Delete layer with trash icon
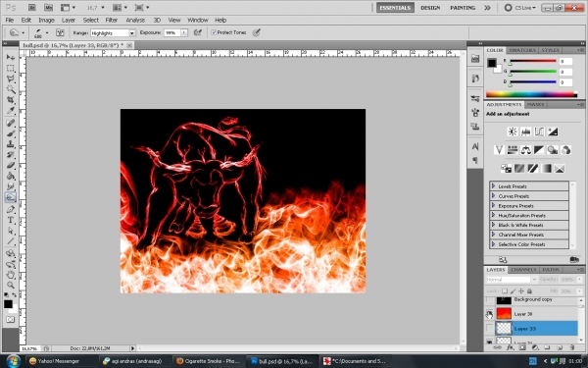 572,348
